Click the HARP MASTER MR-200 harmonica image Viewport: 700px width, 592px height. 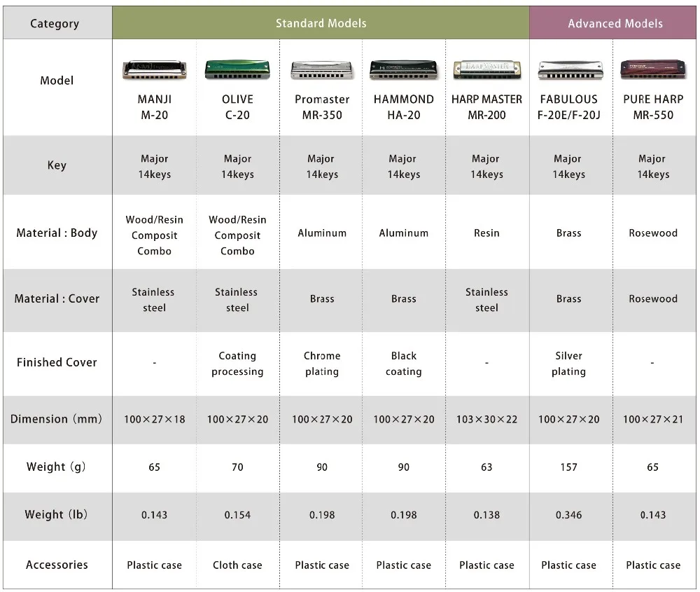point(486,70)
